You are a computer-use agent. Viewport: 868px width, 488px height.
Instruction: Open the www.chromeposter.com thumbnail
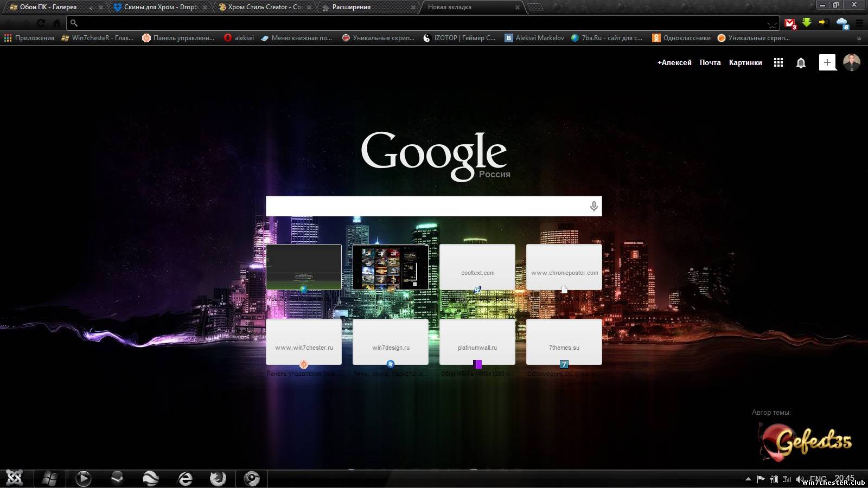click(564, 267)
